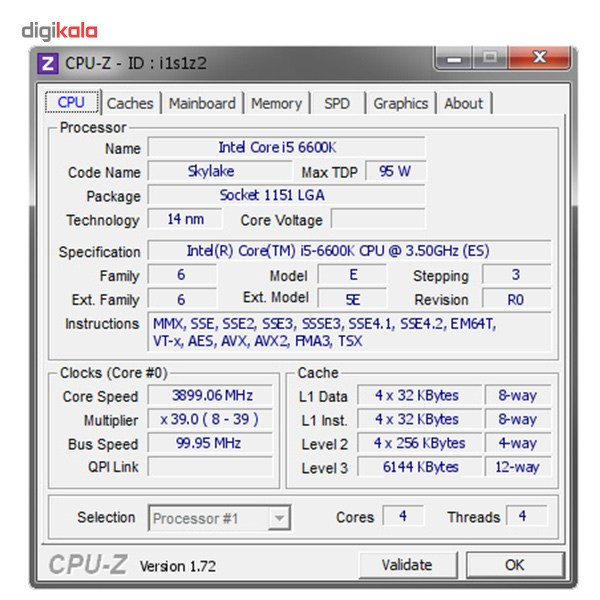The height and width of the screenshot is (600, 600).
Task: Click the Package value Socket 1151 LGA
Action: click(286, 195)
